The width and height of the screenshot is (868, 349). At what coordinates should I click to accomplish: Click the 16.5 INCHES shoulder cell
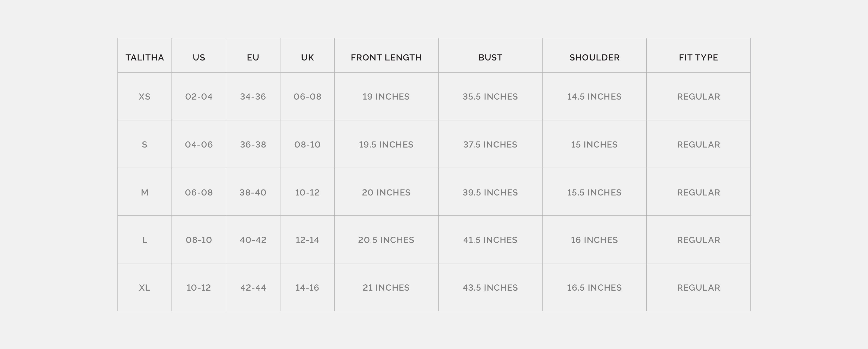[594, 288]
